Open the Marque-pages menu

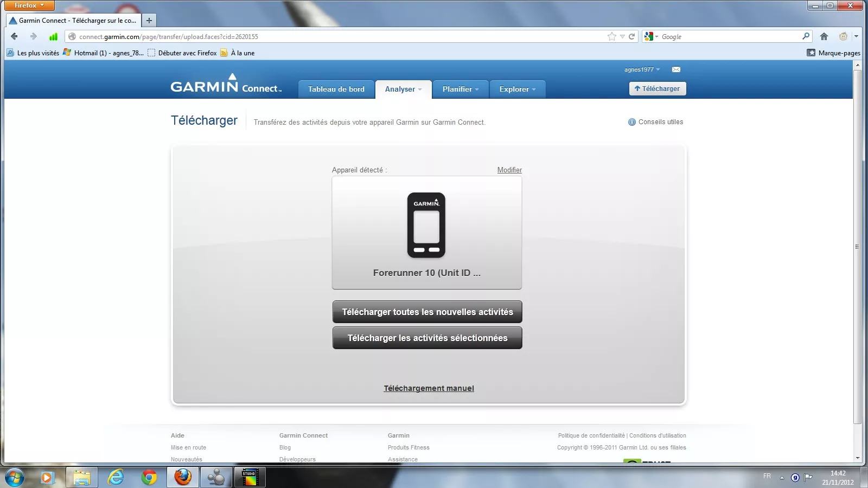(x=833, y=53)
